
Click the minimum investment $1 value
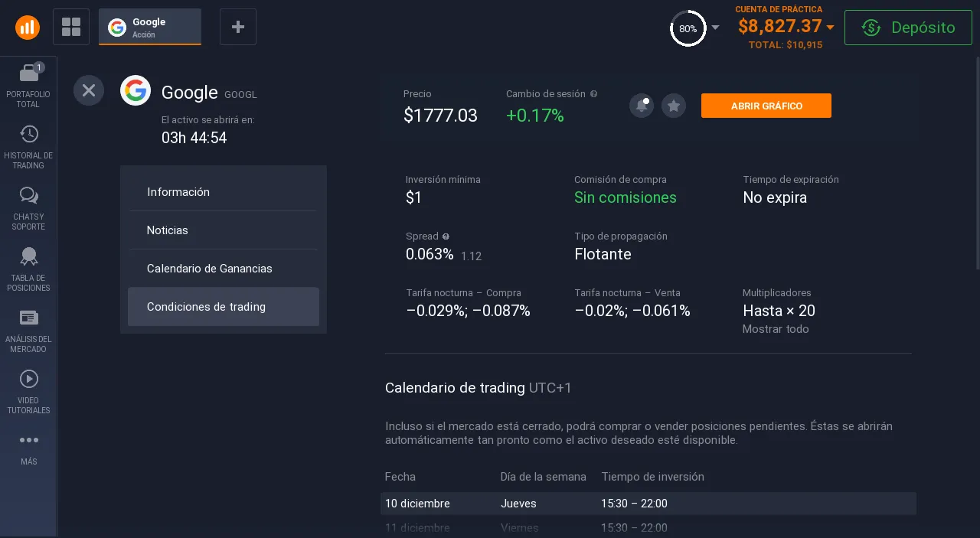[413, 197]
